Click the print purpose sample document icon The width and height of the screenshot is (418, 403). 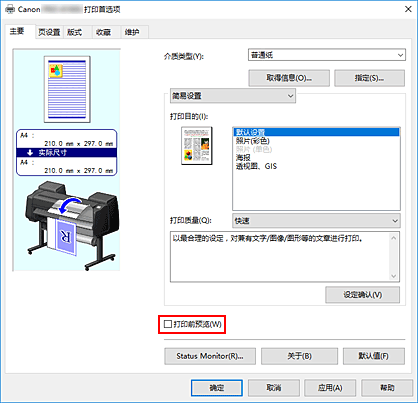(x=197, y=146)
